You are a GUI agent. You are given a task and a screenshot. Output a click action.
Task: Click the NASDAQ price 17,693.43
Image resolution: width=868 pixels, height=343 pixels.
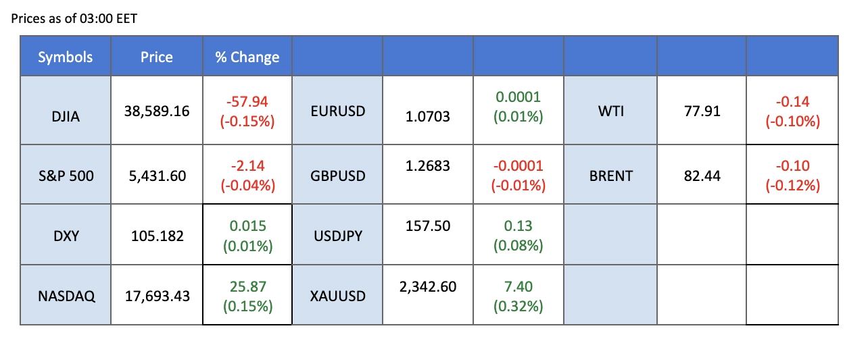tap(156, 295)
